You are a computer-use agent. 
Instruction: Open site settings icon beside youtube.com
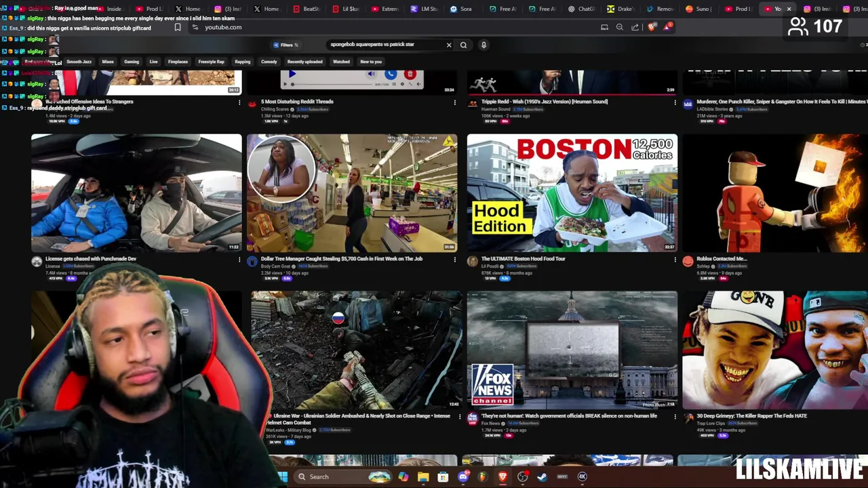pyautogui.click(x=195, y=27)
